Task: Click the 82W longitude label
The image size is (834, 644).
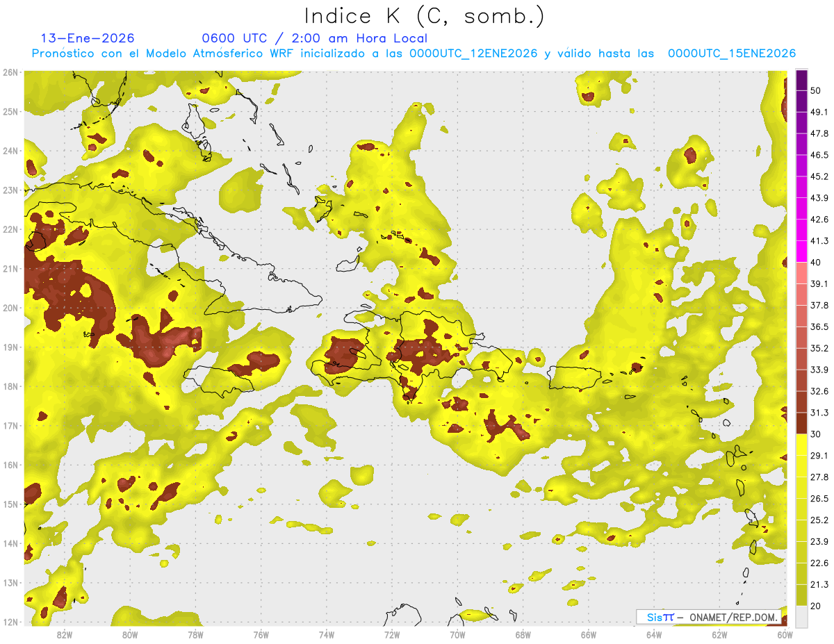Action: tap(65, 634)
